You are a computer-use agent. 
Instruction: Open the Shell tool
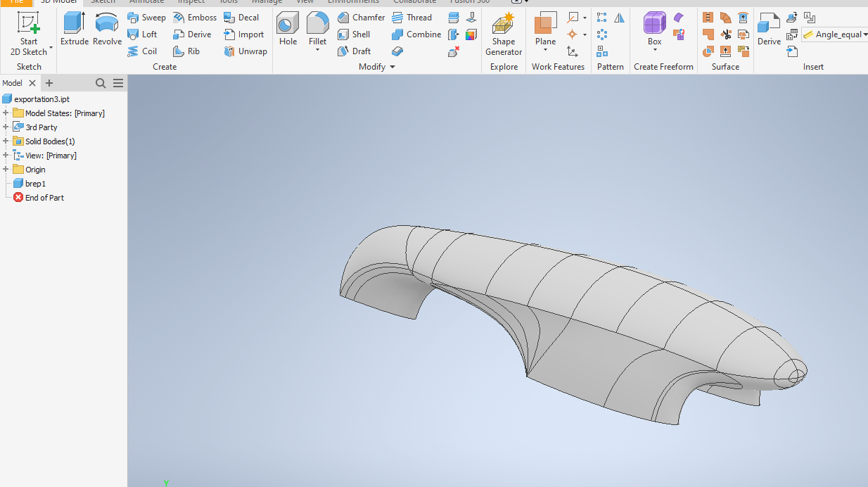(x=355, y=34)
